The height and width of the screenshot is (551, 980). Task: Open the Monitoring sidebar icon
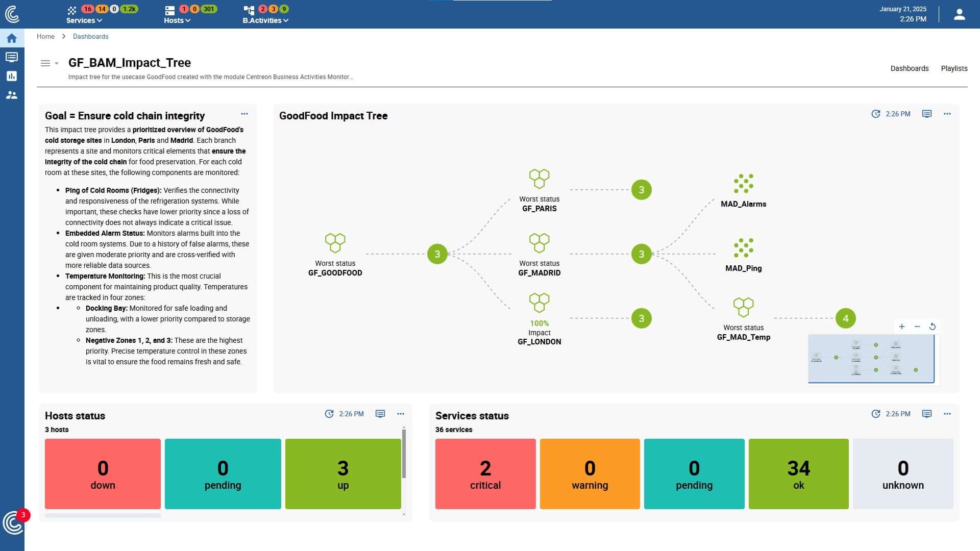point(12,57)
